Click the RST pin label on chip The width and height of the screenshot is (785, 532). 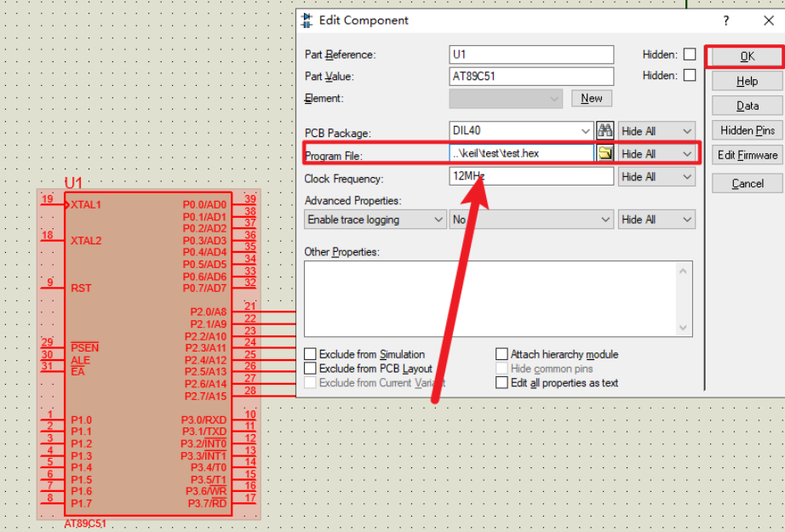(x=81, y=289)
